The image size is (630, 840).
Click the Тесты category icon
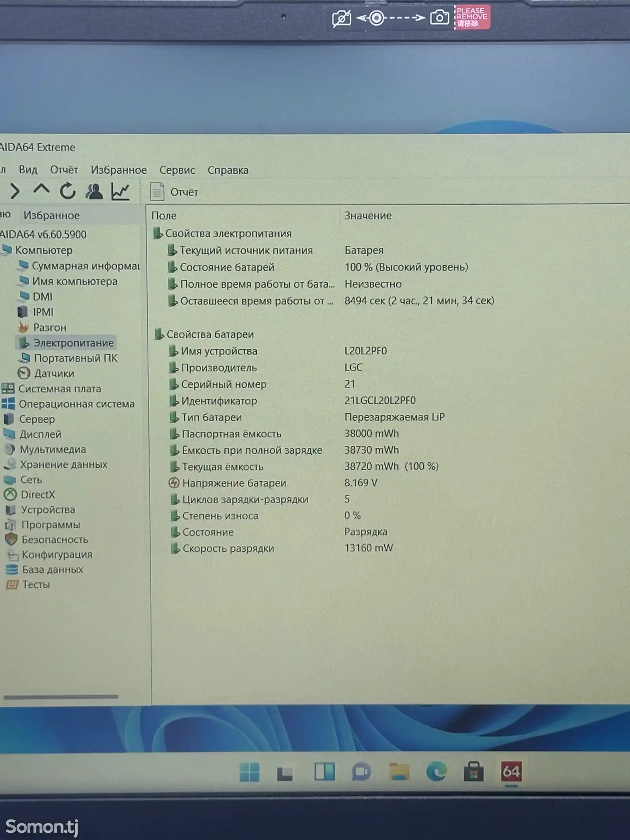click(x=12, y=584)
